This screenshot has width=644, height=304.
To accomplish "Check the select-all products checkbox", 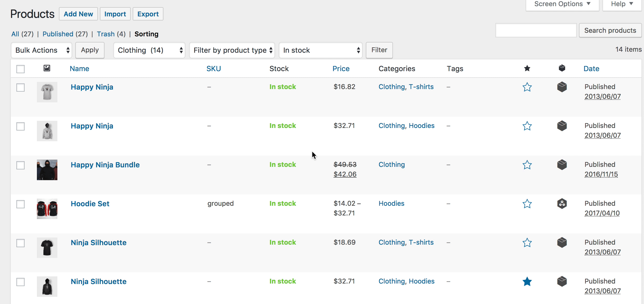I will (20, 69).
